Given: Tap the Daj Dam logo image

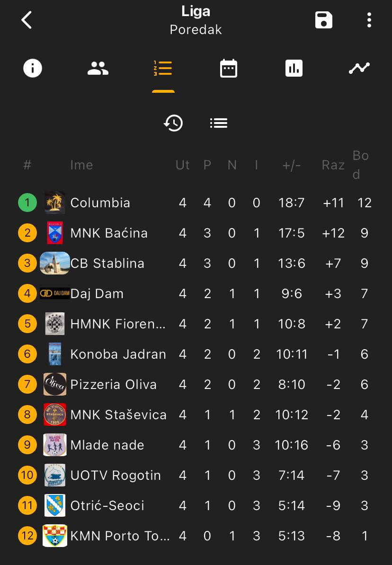Looking at the screenshot, I should 55,293.
